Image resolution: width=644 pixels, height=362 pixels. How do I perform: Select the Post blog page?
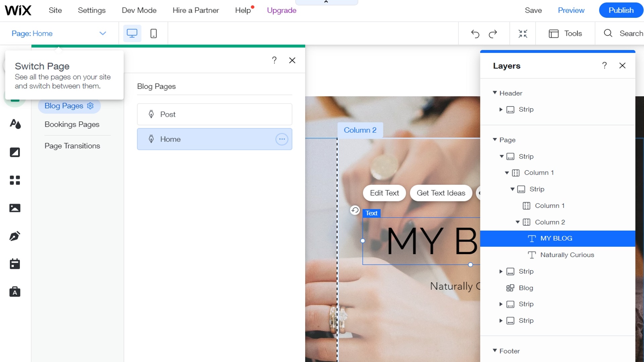click(215, 114)
